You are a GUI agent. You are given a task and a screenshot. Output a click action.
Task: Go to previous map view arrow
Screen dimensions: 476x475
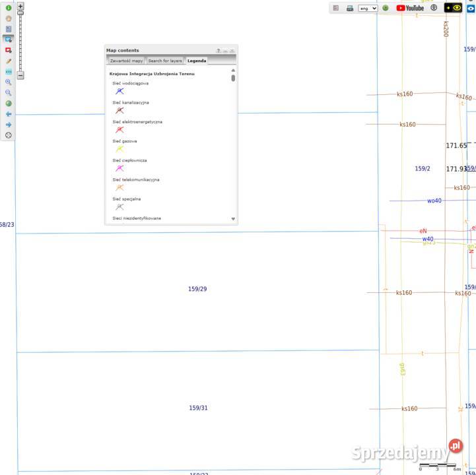(x=9, y=114)
